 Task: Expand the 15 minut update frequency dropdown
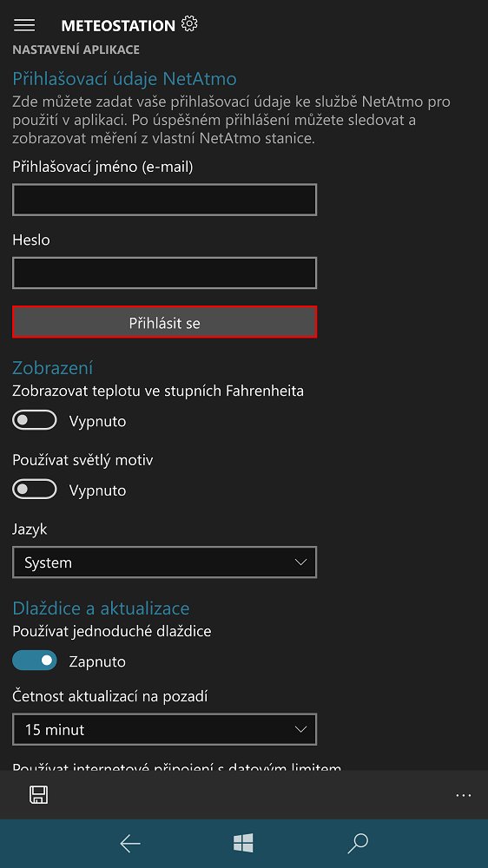(x=164, y=729)
